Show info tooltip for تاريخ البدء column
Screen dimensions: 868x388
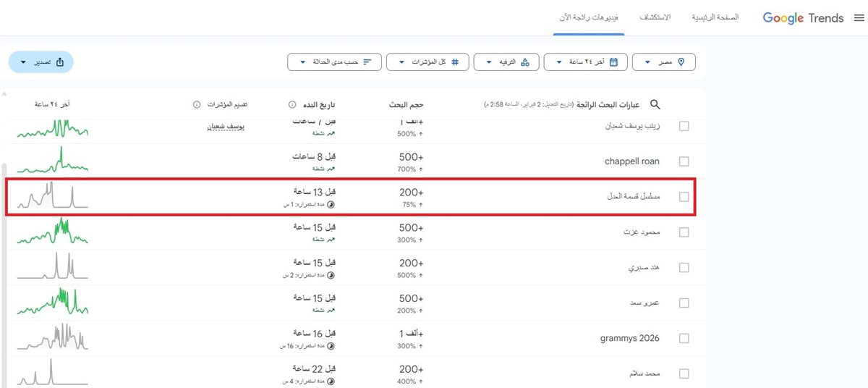point(292,105)
